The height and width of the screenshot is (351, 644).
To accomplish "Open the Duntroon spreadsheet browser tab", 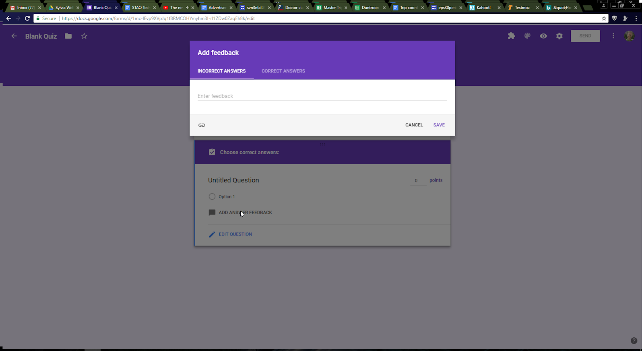I will pyautogui.click(x=369, y=8).
